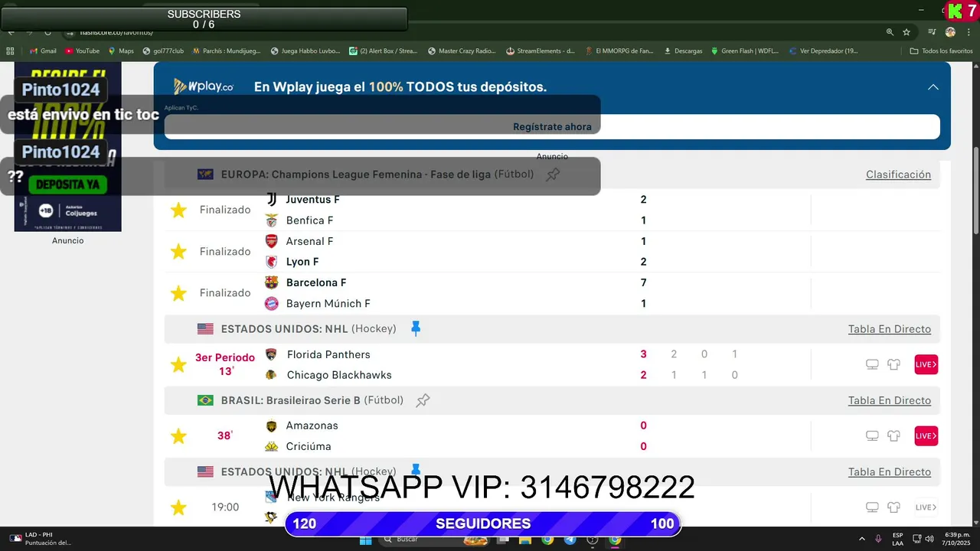Select Barcelona F team name
The image size is (980, 551).
pos(316,282)
